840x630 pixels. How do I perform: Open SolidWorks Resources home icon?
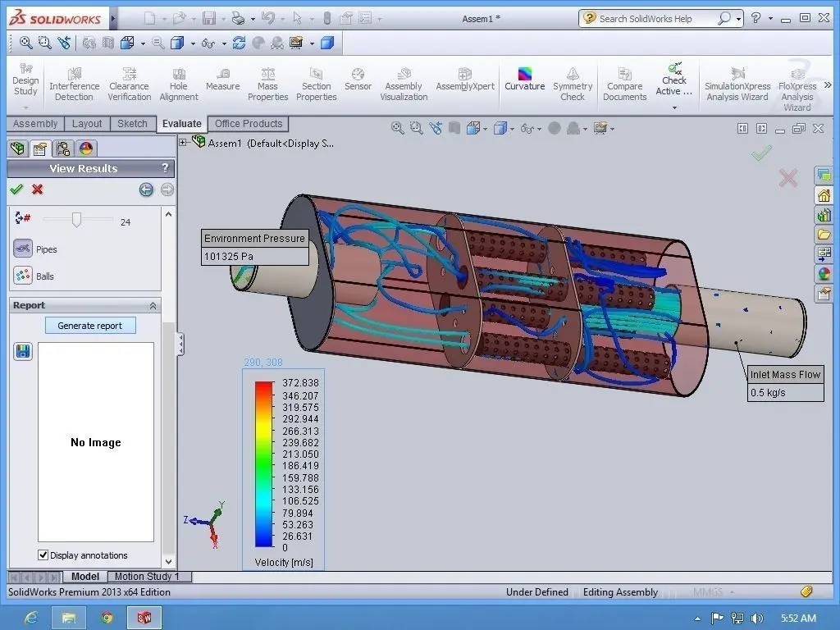coord(824,195)
